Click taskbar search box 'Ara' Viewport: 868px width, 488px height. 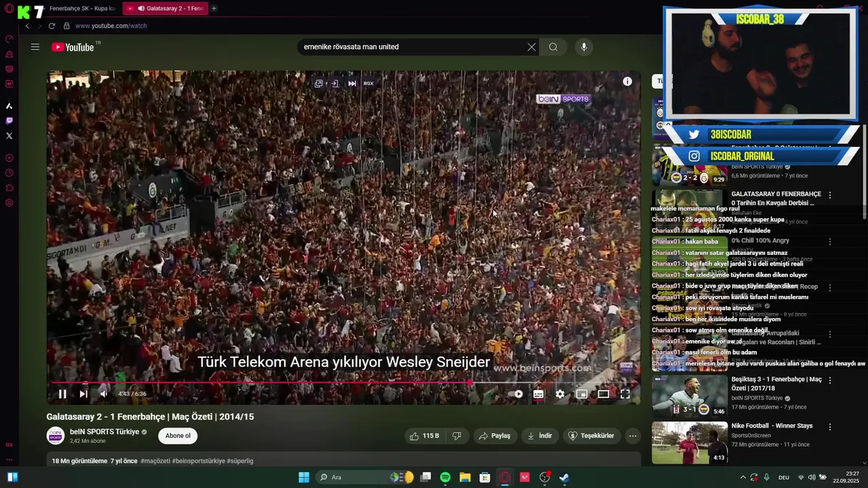[366, 477]
